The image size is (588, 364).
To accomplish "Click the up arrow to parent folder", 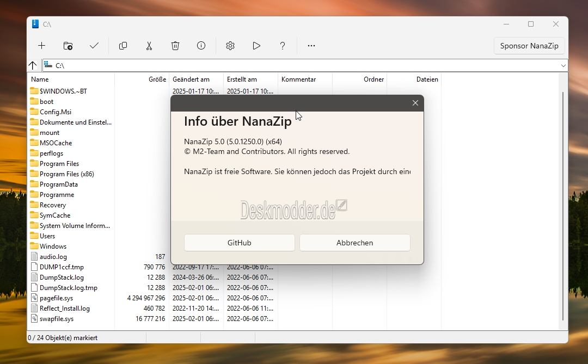I will click(x=33, y=65).
